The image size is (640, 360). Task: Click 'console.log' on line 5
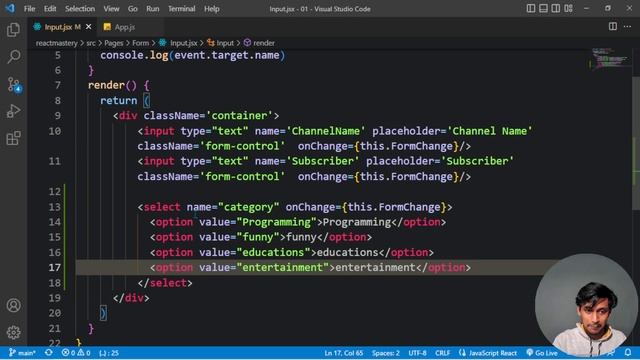coord(134,55)
